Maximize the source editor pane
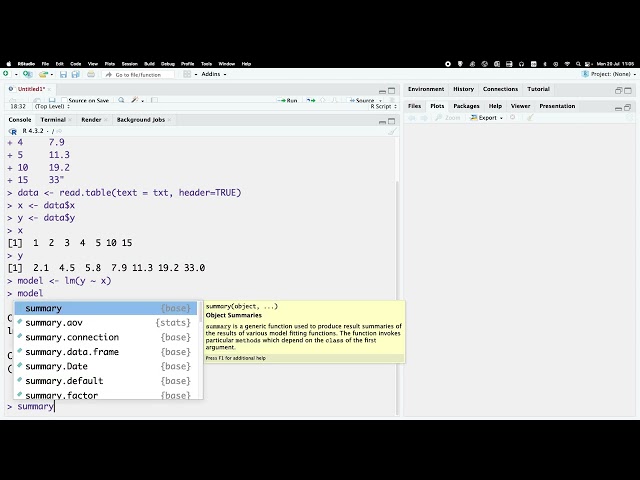Screen dimensions: 640x480 coord(391,91)
